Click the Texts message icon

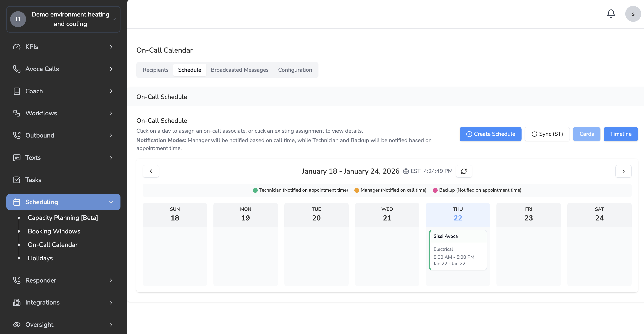coord(17,158)
